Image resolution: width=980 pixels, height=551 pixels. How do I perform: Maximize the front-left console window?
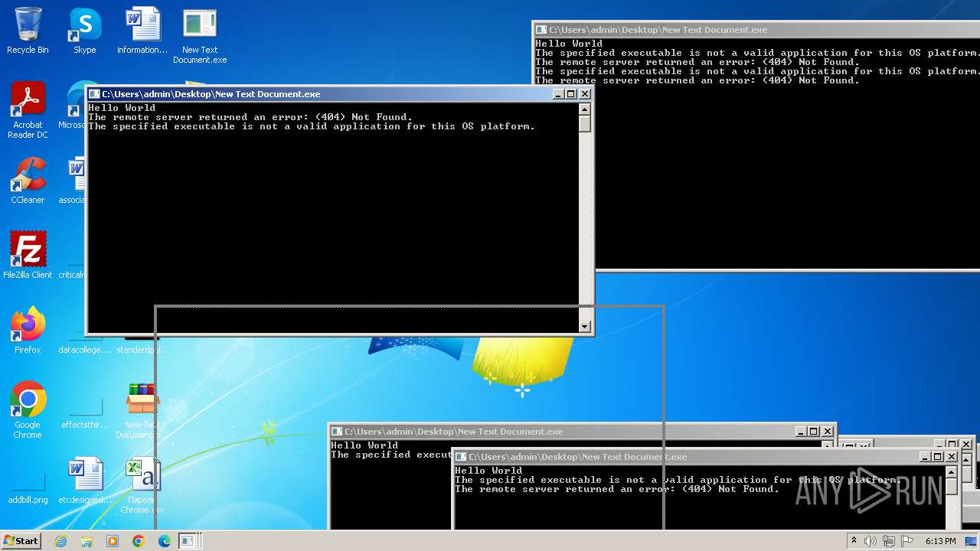click(x=571, y=94)
